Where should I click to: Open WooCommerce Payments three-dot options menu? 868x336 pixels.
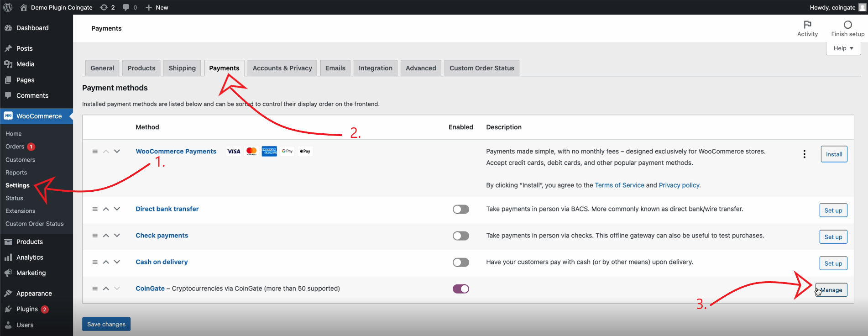tap(804, 154)
